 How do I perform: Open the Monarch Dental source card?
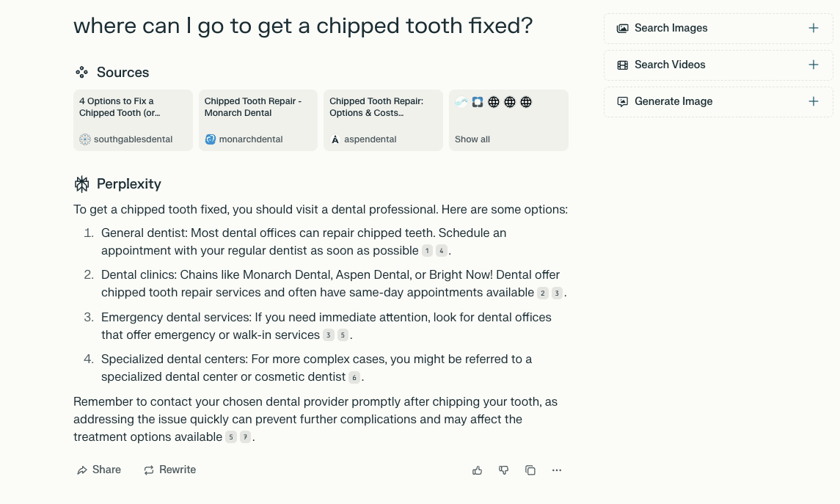(x=258, y=120)
